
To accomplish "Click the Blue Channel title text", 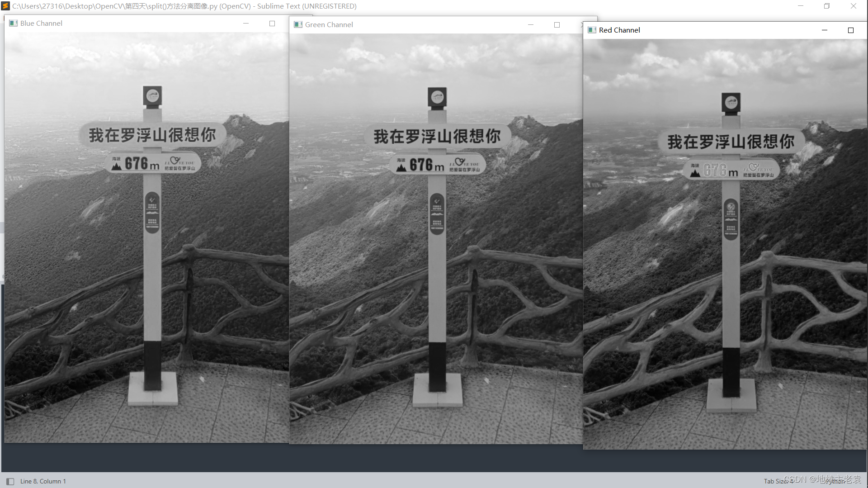I will (x=41, y=23).
